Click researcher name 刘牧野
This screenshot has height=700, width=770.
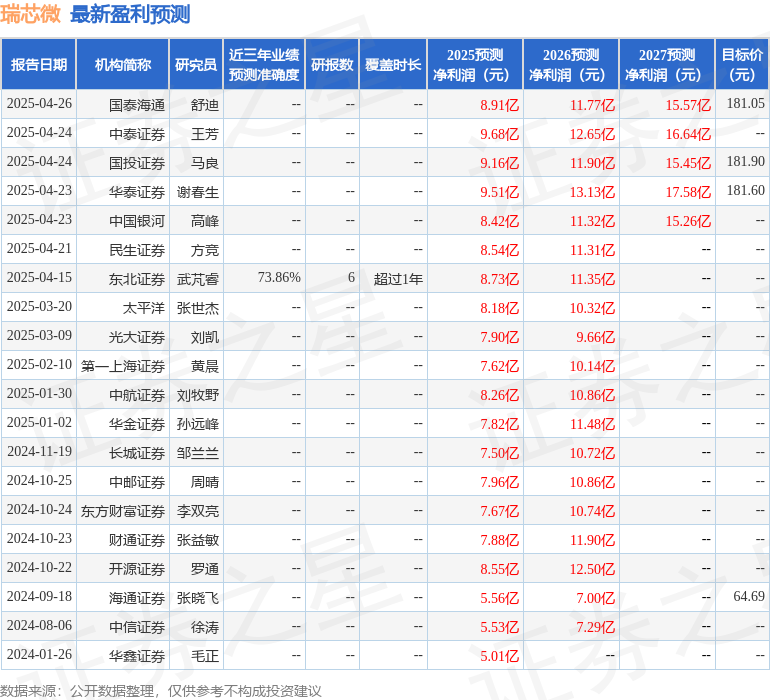coord(198,395)
